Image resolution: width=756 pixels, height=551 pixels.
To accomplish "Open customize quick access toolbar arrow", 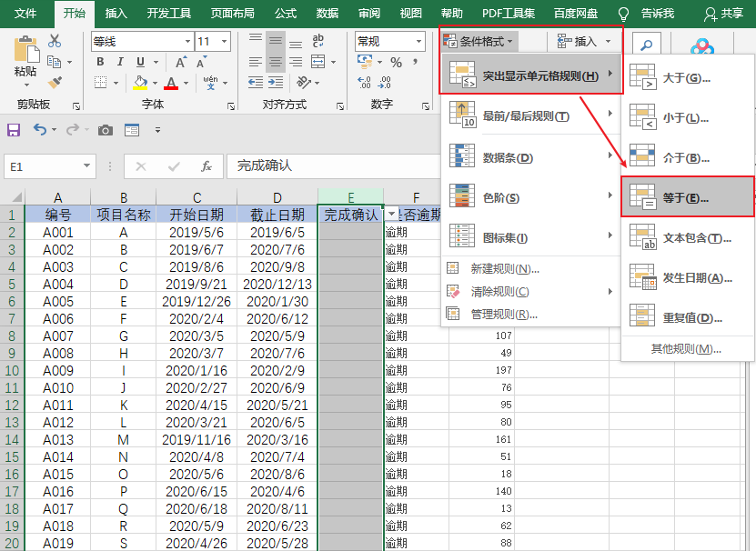I will pos(157,130).
